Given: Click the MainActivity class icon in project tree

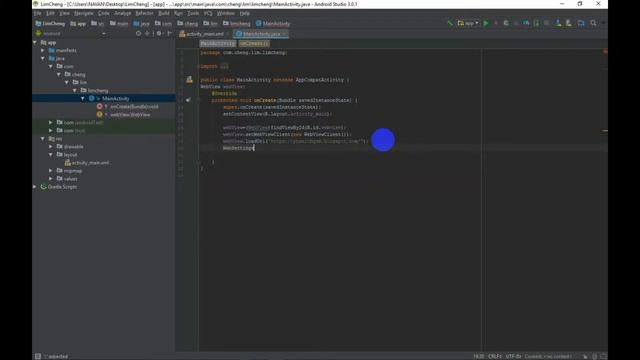Looking at the screenshot, I should click(91, 98).
